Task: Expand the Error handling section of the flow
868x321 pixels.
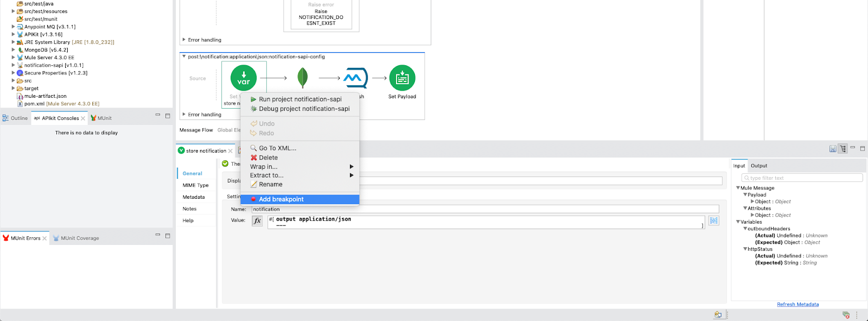Action: [x=184, y=115]
